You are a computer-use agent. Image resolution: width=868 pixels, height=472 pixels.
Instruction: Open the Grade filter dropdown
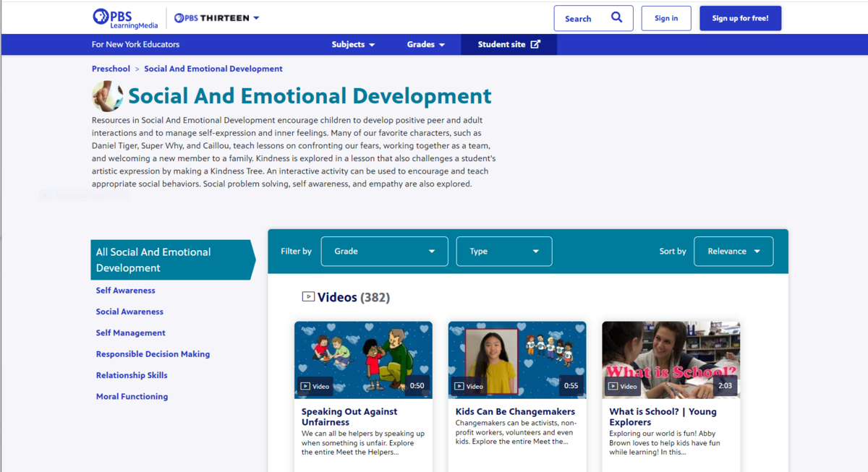click(x=384, y=251)
